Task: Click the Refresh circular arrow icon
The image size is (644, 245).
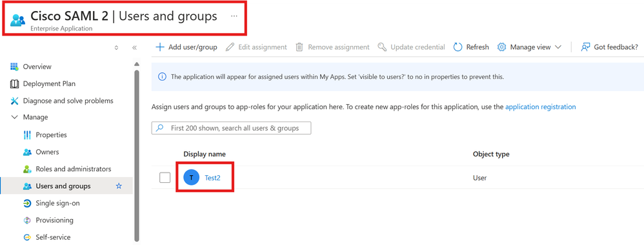Action: (x=458, y=47)
